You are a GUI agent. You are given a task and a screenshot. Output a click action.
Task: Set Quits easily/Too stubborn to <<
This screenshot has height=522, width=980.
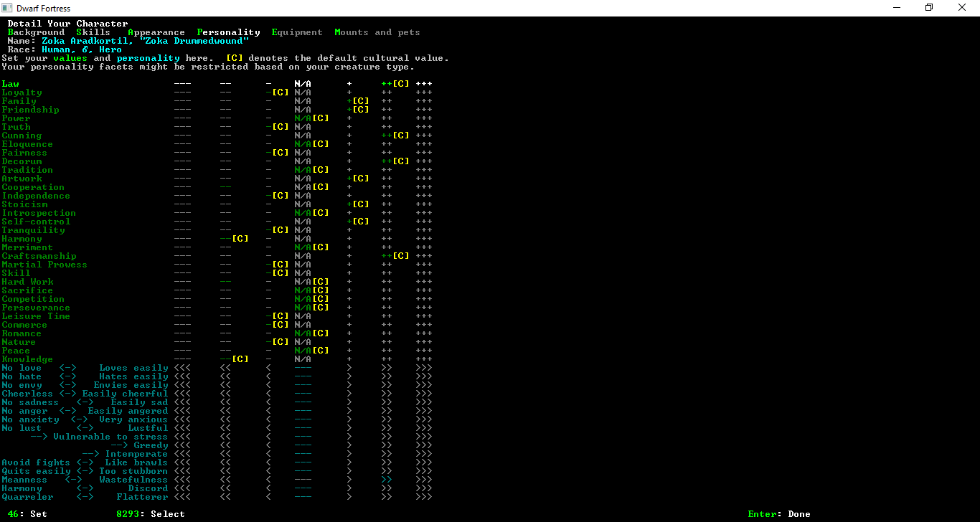click(x=225, y=471)
